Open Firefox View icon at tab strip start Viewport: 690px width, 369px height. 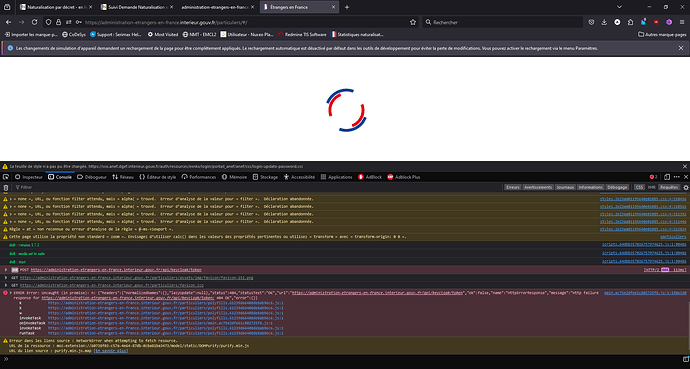click(7, 7)
